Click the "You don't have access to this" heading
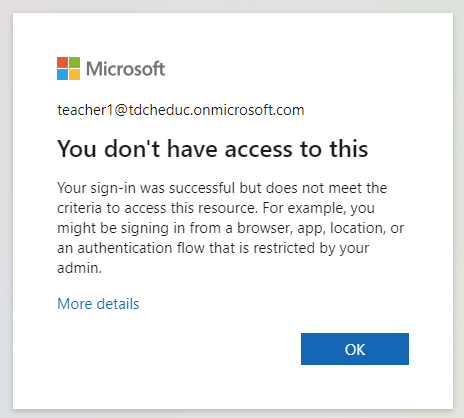Screen dimensions: 464x418 point(213,149)
